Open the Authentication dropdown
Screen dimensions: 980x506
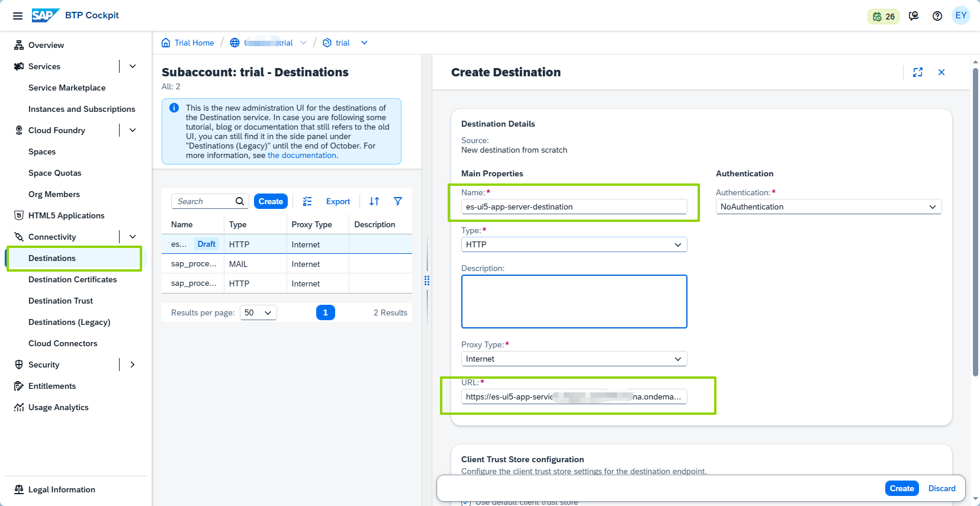tap(828, 207)
